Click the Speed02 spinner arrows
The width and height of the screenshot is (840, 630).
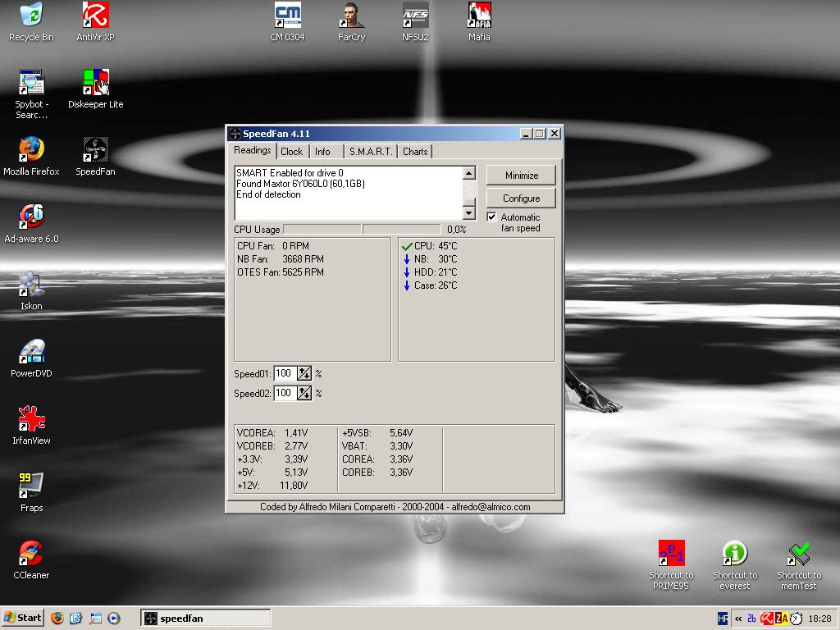coord(304,393)
